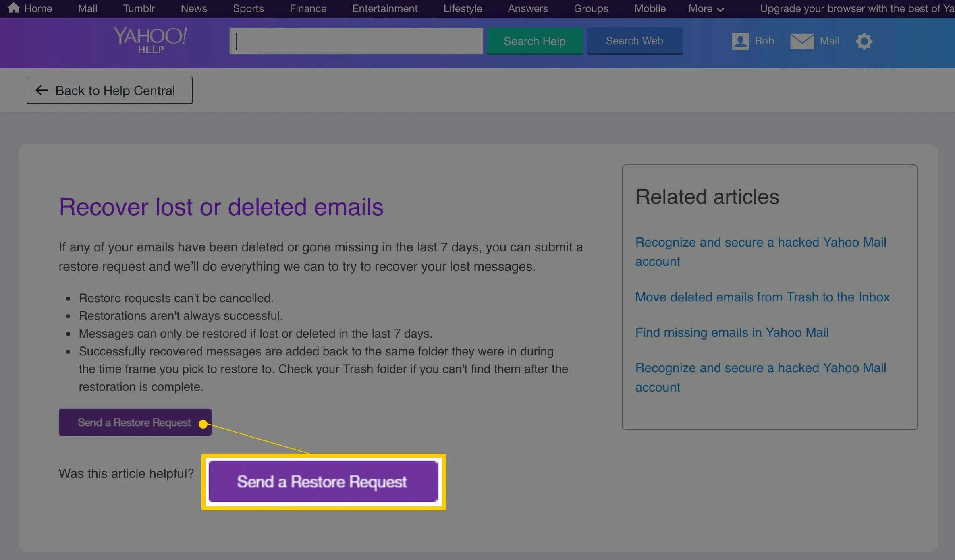
Task: Click the Related articles heading
Action: [707, 197]
